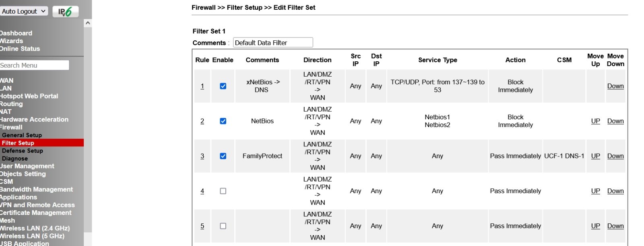Open the Dashboard menu item

[x=16, y=33]
